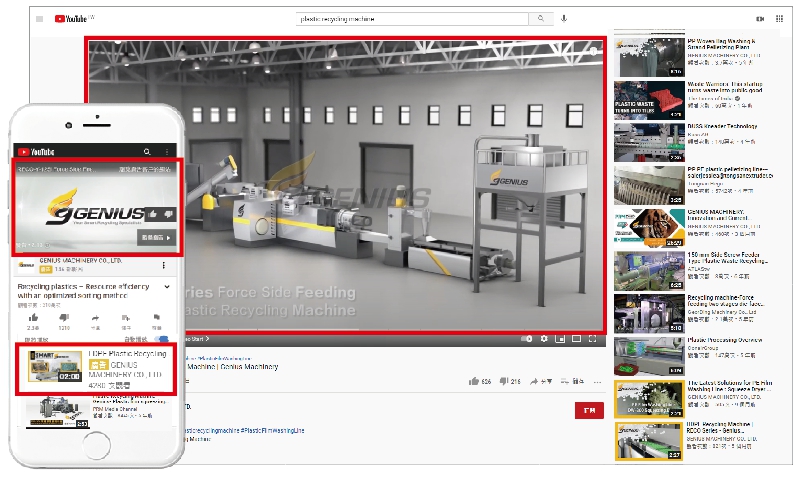
Task: Open LDPE Plastic Recycling ad thumbnail
Action: tap(54, 366)
